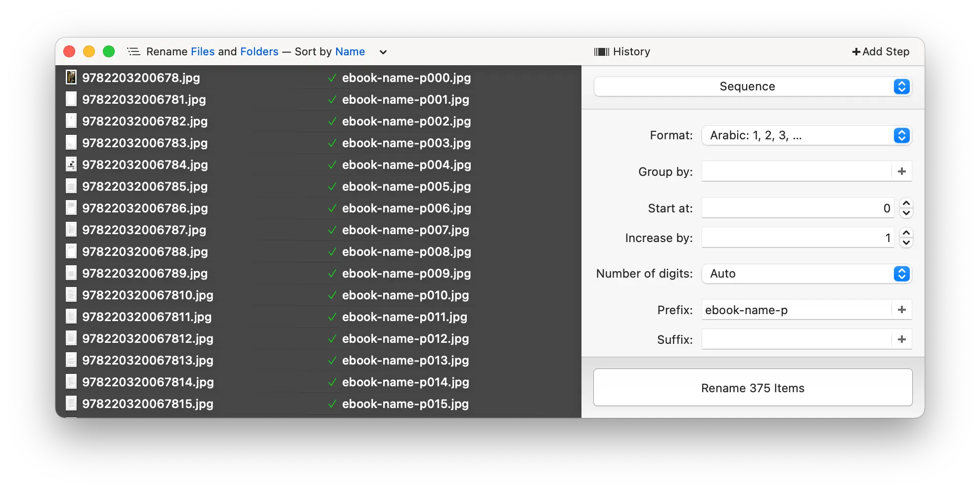Viewport: 980px width, 491px height.
Task: Select file 97822032006782.jpg
Action: coord(145,121)
